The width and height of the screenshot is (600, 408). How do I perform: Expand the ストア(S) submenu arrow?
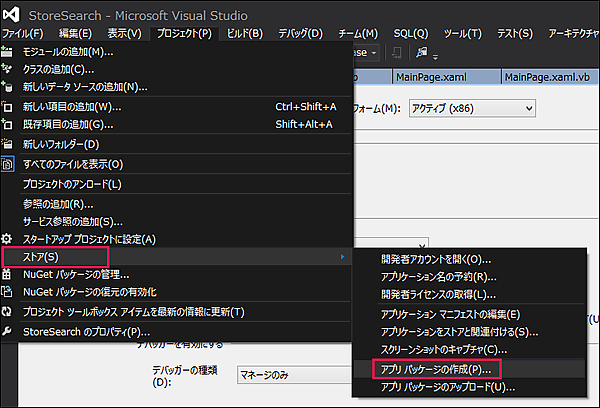(x=342, y=256)
